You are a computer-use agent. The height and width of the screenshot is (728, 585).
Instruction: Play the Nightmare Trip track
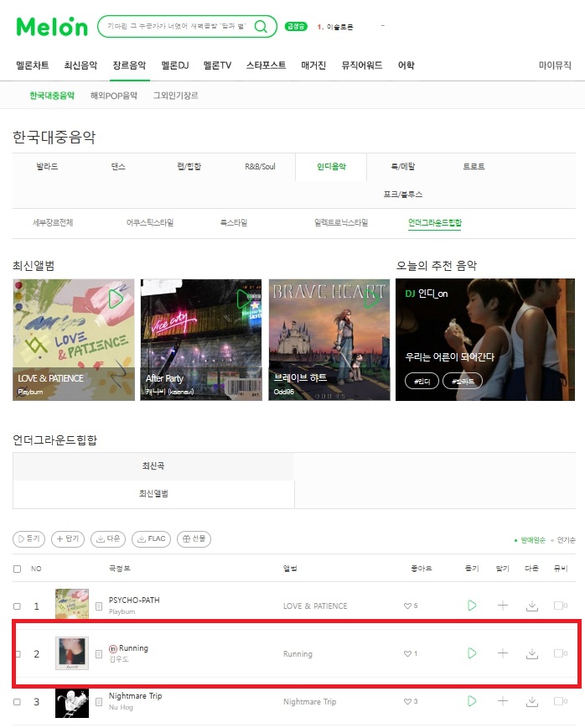click(472, 701)
